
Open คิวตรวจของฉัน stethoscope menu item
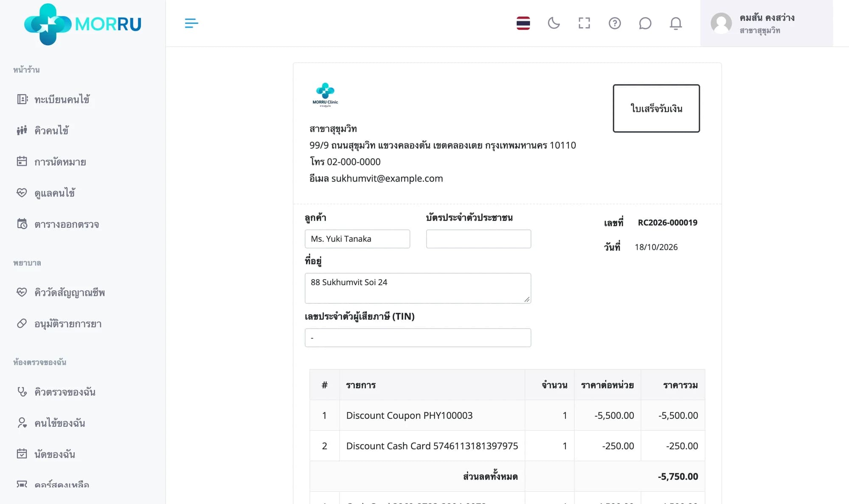65,392
